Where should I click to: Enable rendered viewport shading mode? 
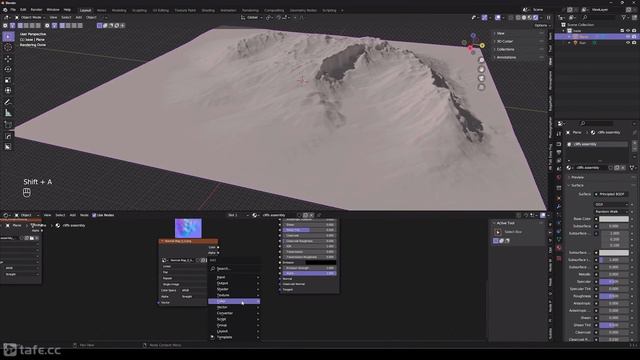[x=536, y=18]
